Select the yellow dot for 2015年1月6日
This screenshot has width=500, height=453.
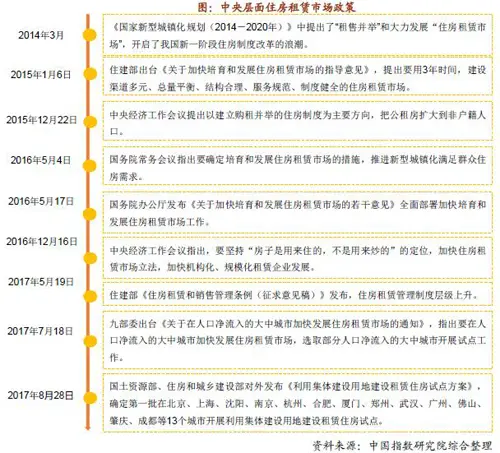tap(90, 74)
